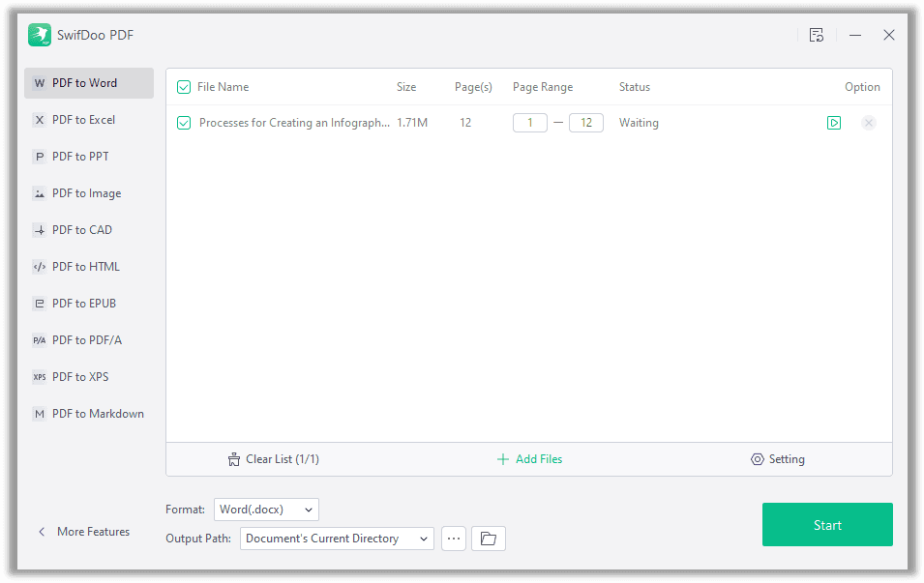
Task: Click the Size column header
Action: point(406,87)
